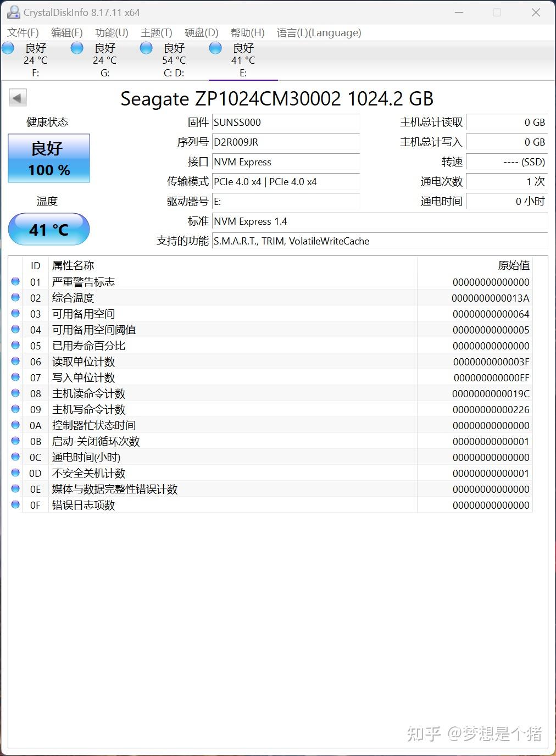The width and height of the screenshot is (556, 756).
Task: Click the health status circle for drive C: D:
Action: (x=146, y=48)
